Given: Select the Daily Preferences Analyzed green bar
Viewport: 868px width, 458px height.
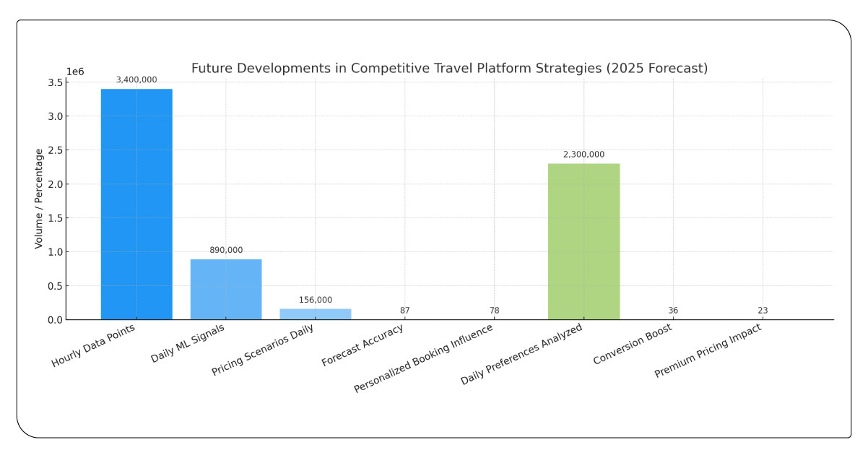Looking at the screenshot, I should tap(583, 241).
